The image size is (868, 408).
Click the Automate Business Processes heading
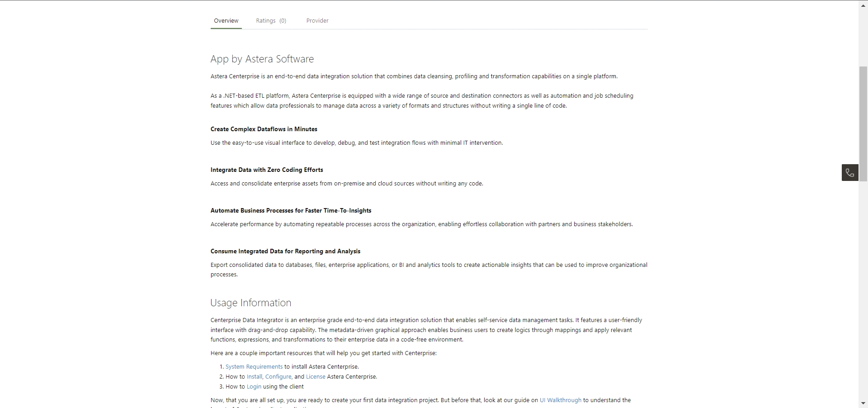click(x=291, y=211)
